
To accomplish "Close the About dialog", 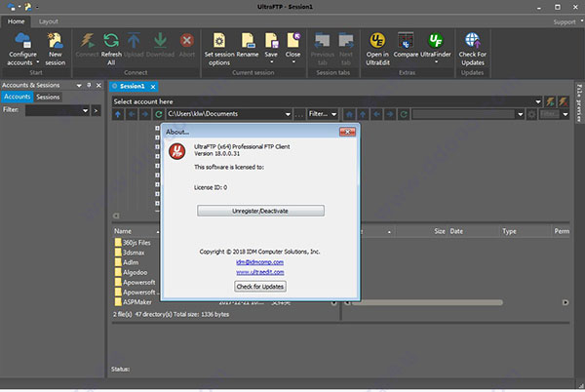I will click(x=347, y=132).
